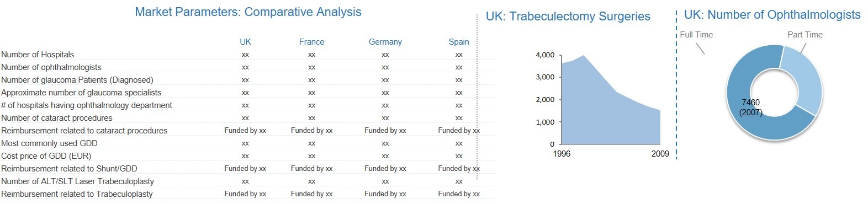The image size is (868, 204).
Task: Click the Number of Hospitals row label
Action: 38,55
